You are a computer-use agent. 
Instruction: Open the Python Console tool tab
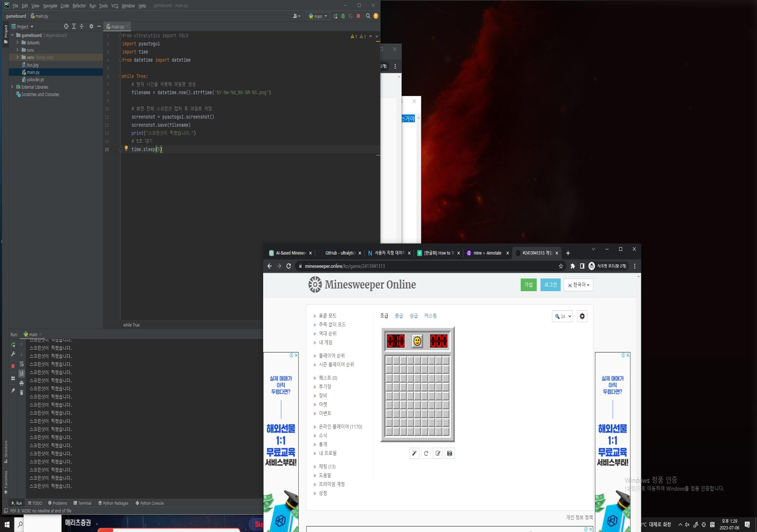click(x=149, y=503)
